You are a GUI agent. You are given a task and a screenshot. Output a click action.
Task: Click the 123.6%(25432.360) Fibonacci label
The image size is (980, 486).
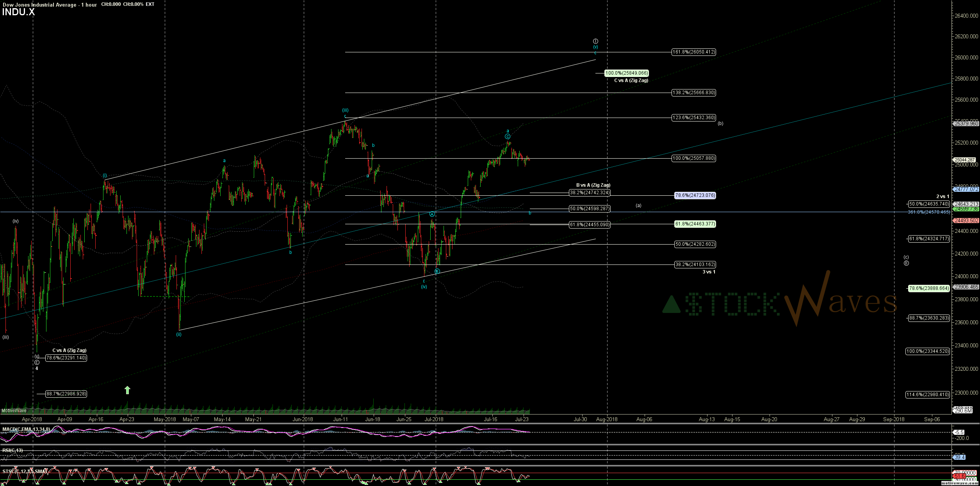click(694, 118)
